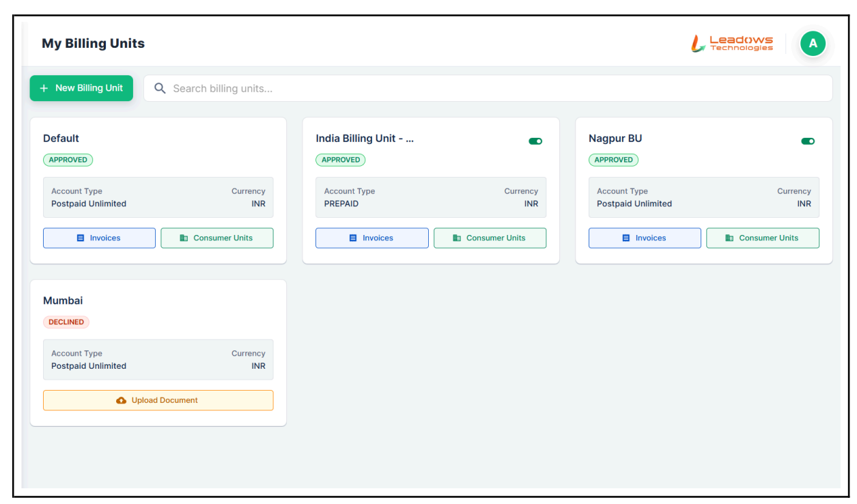
Task: Open Invoices for Nagpur BU
Action: coord(645,238)
